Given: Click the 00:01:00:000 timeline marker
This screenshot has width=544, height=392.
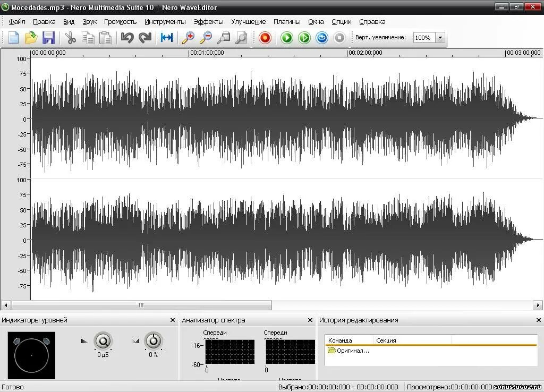Looking at the screenshot, I should 207,53.
